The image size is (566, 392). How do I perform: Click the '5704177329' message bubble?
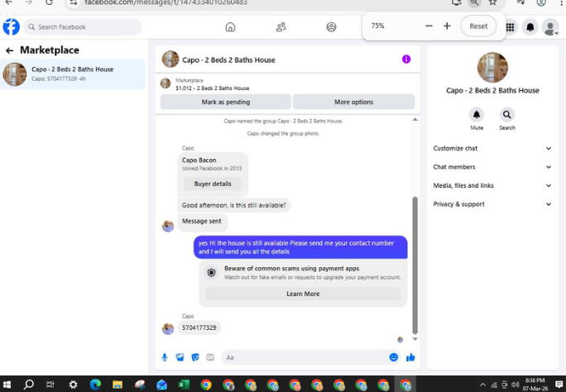pyautogui.click(x=199, y=327)
